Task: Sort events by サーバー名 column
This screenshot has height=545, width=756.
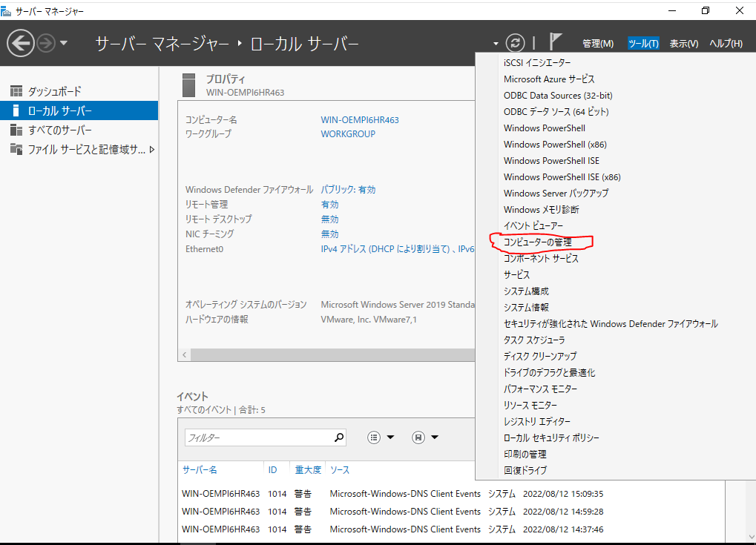Action: (x=200, y=470)
